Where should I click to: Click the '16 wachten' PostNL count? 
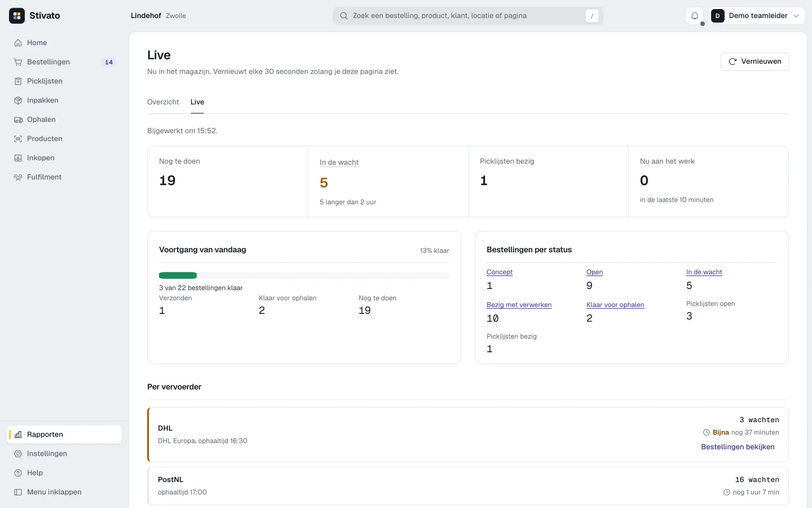pos(757,480)
